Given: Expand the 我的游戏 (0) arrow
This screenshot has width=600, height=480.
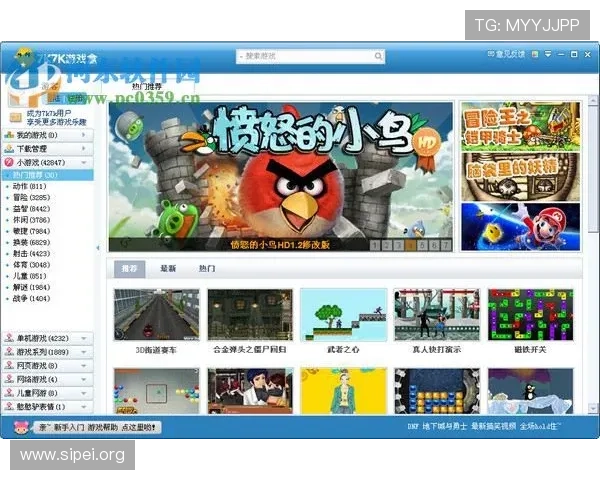Looking at the screenshot, I should [x=83, y=135].
